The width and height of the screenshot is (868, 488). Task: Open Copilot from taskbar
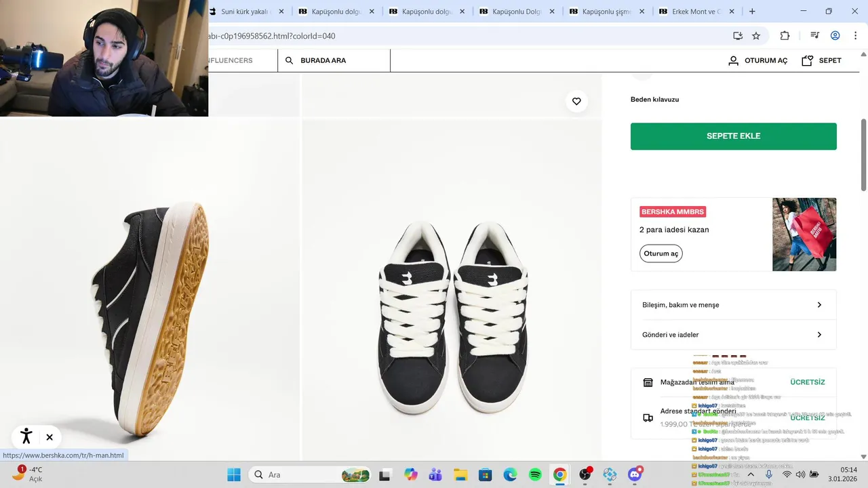tap(411, 474)
